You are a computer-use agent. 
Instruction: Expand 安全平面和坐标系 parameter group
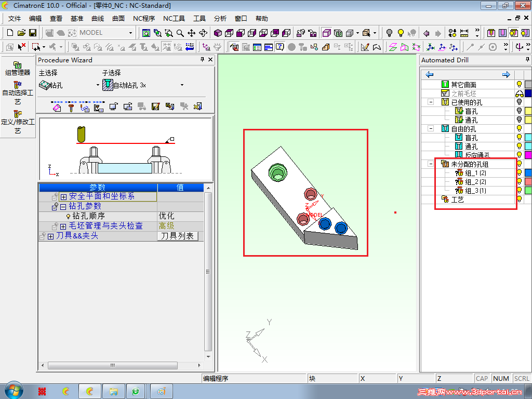tap(63, 197)
